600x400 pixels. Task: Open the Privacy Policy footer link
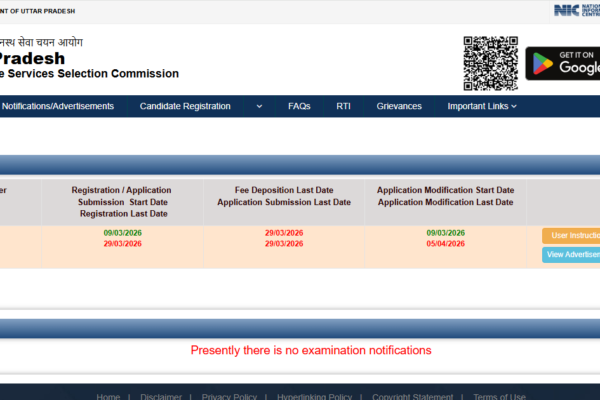tap(229, 396)
